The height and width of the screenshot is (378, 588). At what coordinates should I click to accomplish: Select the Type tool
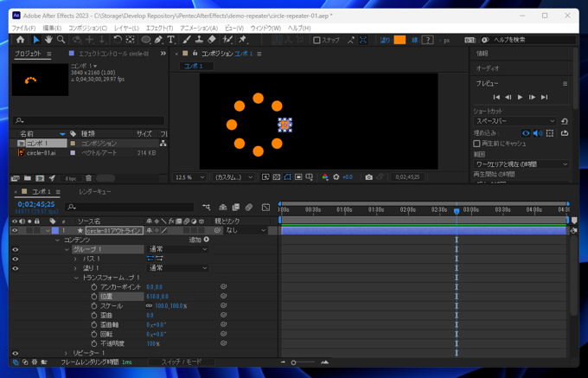170,40
